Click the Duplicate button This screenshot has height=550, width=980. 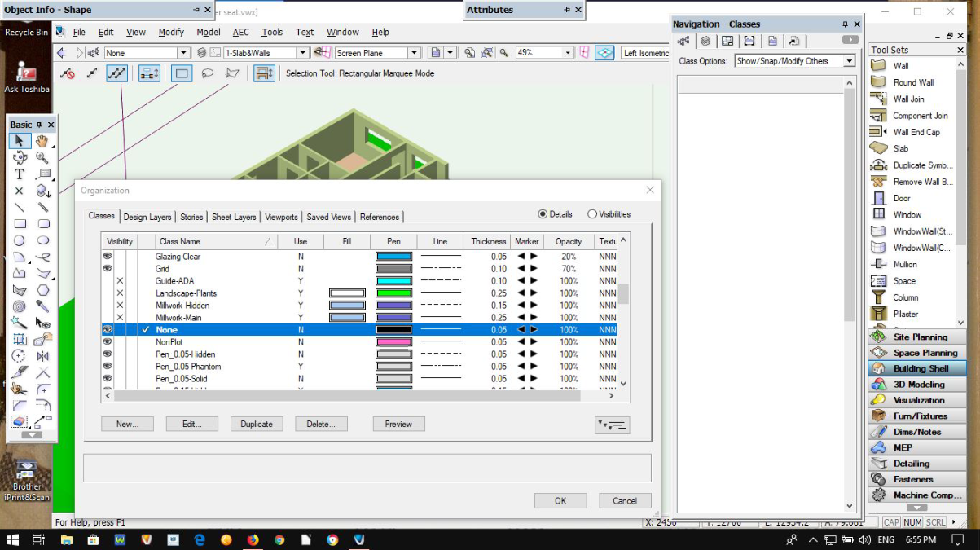(257, 425)
